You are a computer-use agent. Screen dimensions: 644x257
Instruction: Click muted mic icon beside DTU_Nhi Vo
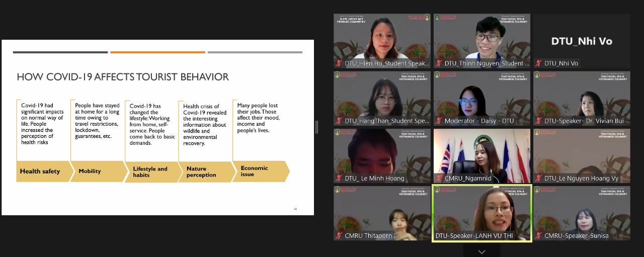click(x=539, y=63)
